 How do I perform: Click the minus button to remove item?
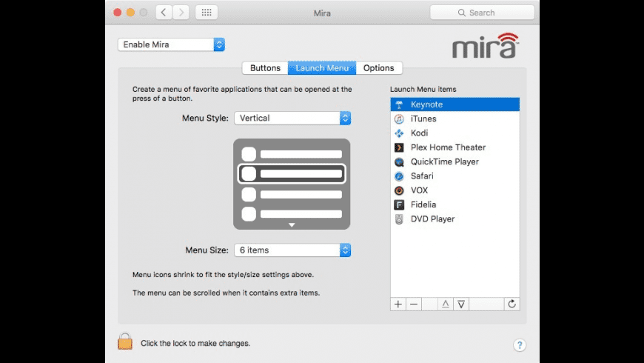pyautogui.click(x=414, y=304)
